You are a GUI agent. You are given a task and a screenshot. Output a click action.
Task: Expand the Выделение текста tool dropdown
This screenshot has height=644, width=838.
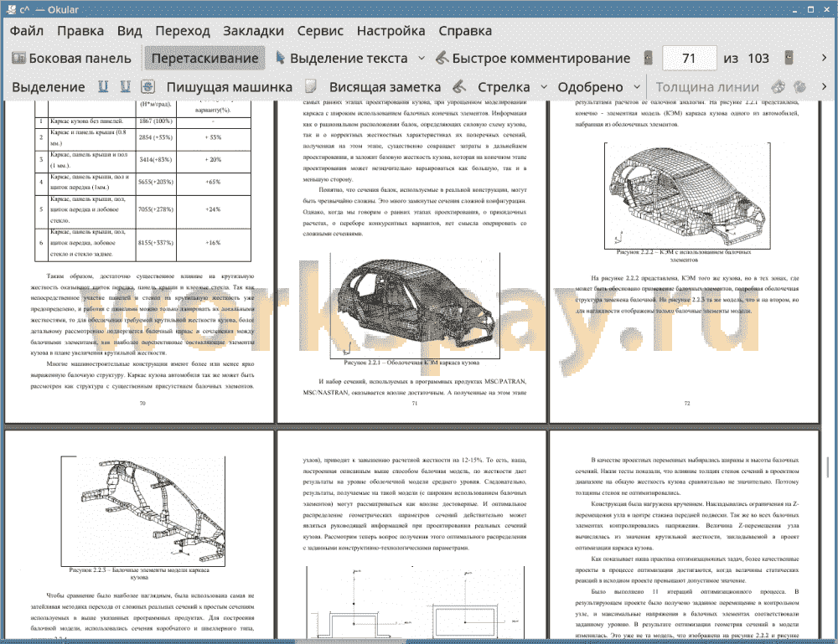pos(422,59)
